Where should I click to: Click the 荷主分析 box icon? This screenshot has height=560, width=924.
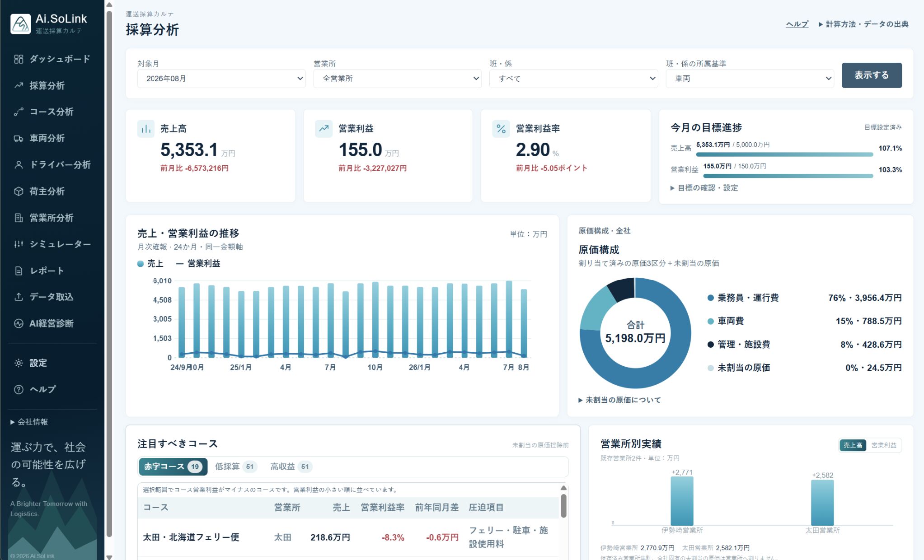click(x=19, y=191)
